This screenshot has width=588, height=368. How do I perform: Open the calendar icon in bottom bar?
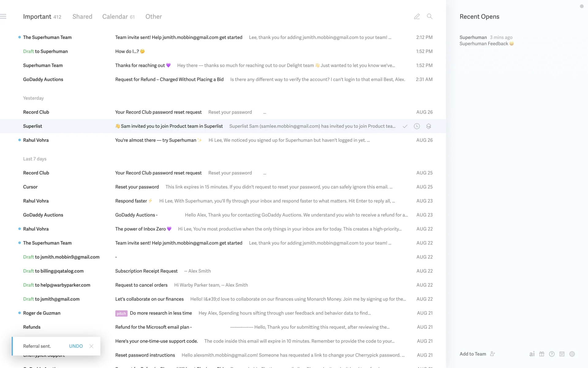(x=562, y=354)
